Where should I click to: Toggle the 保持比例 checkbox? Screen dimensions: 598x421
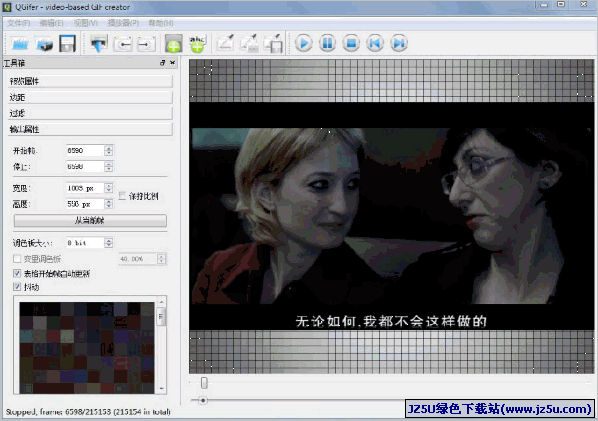122,196
